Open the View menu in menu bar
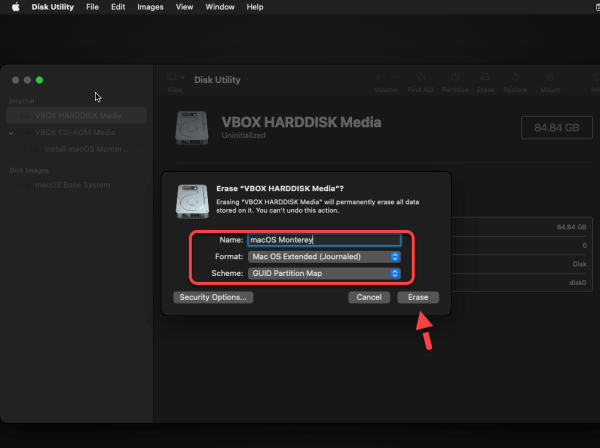The width and height of the screenshot is (600, 448). pos(184,7)
